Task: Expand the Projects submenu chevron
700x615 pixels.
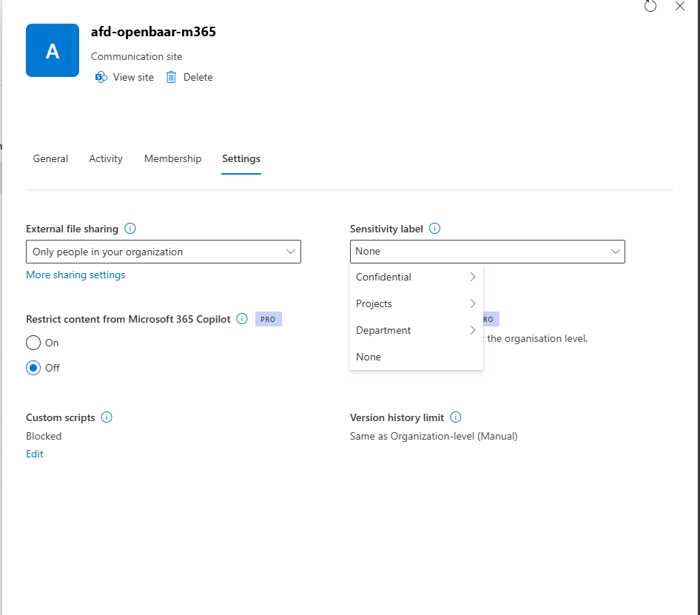Action: pyautogui.click(x=473, y=303)
